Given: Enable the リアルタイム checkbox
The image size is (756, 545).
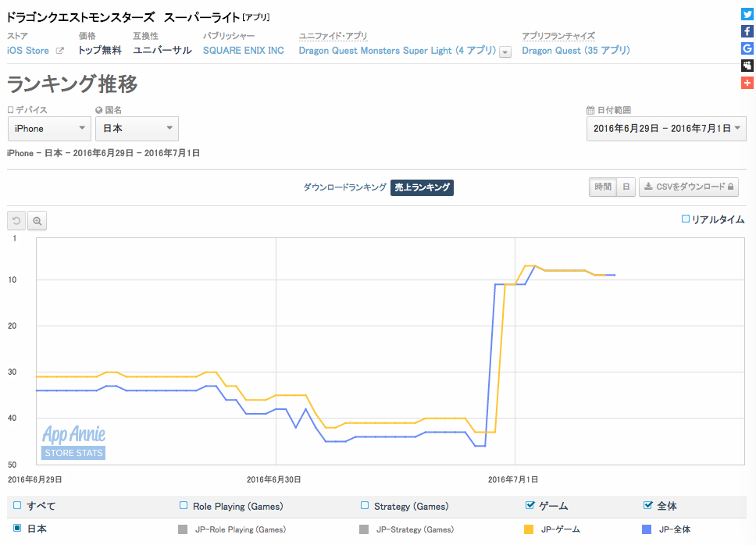Looking at the screenshot, I should tap(685, 219).
